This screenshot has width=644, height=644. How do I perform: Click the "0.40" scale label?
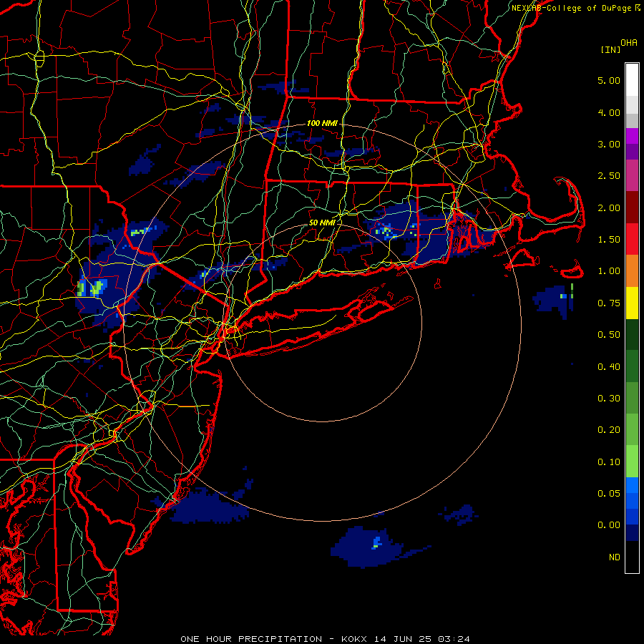click(x=609, y=366)
